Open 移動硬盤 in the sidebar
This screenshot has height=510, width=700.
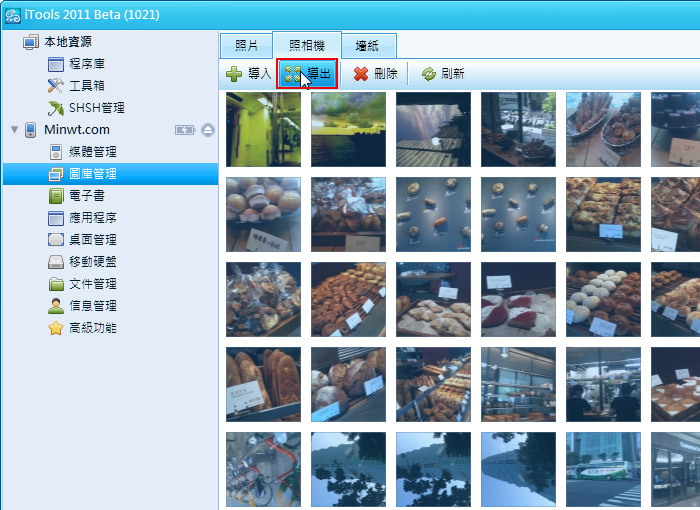click(x=93, y=262)
